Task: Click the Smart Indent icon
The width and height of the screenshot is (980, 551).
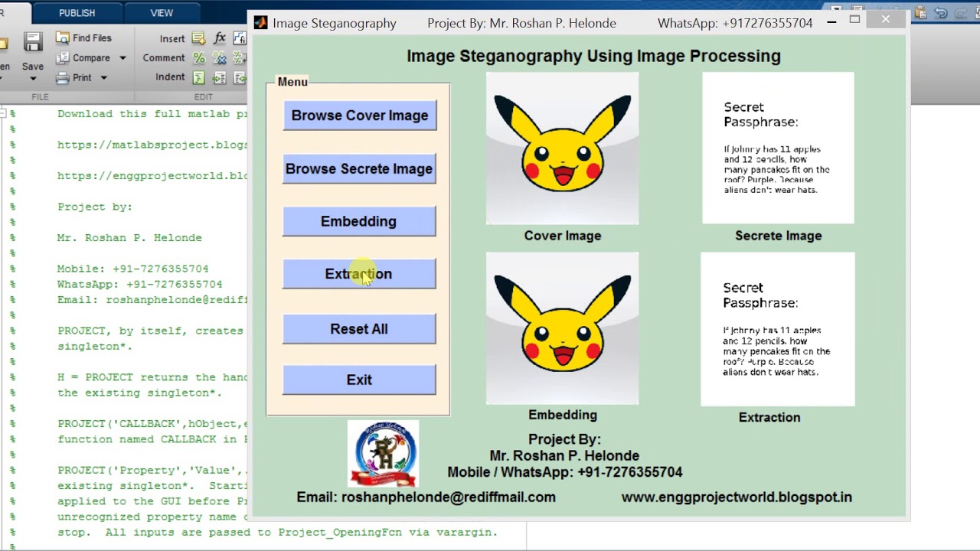Action: (199, 78)
